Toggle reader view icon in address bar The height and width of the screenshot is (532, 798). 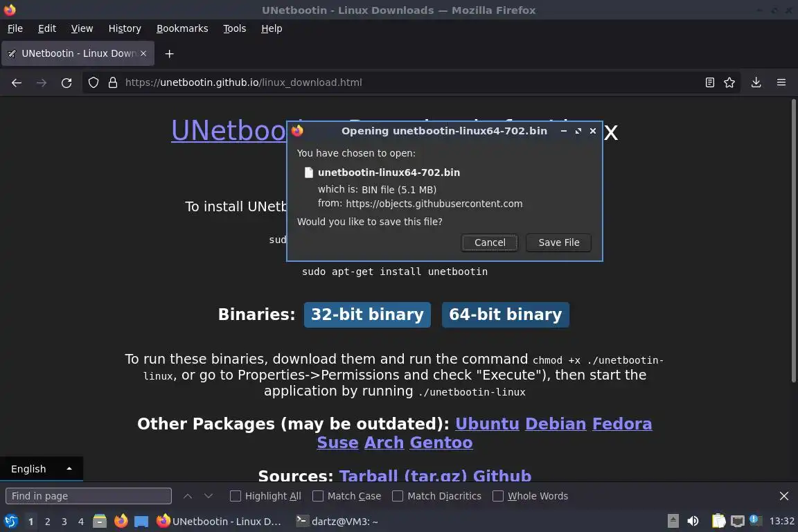click(710, 82)
